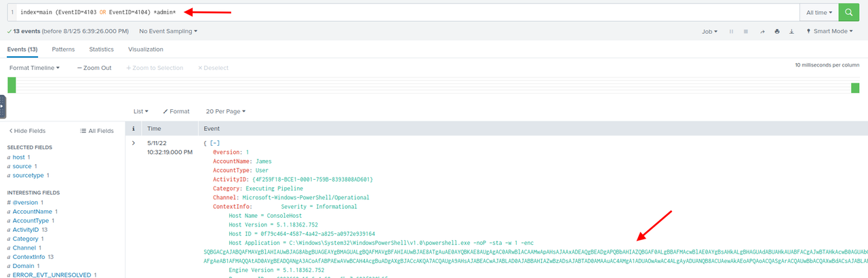
Task: Open the 20 Per Page dropdown
Action: [225, 111]
